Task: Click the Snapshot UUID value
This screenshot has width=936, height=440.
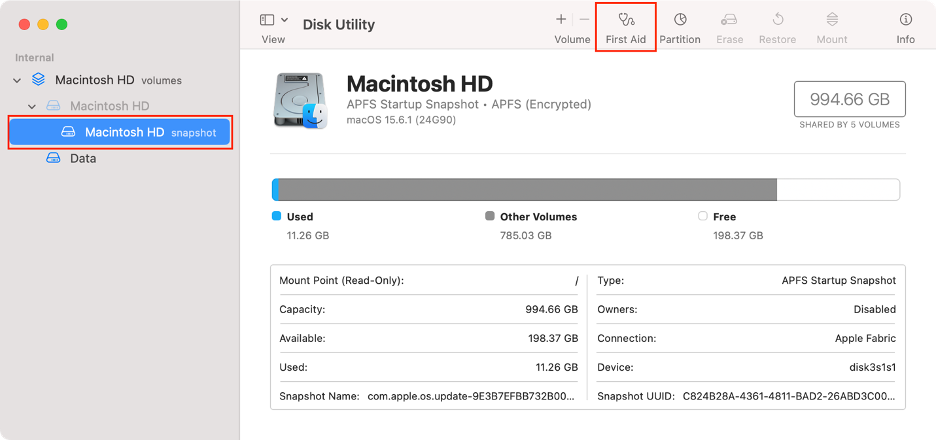Action: coord(789,396)
